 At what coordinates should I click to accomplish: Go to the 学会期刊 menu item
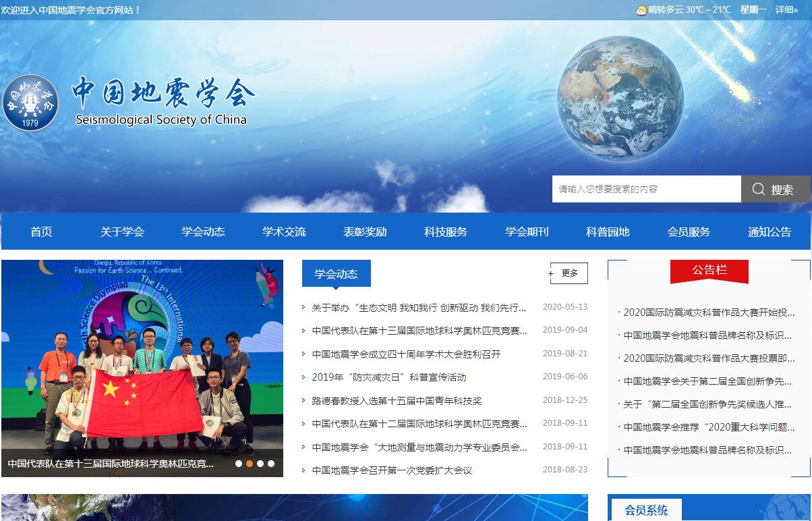click(527, 231)
